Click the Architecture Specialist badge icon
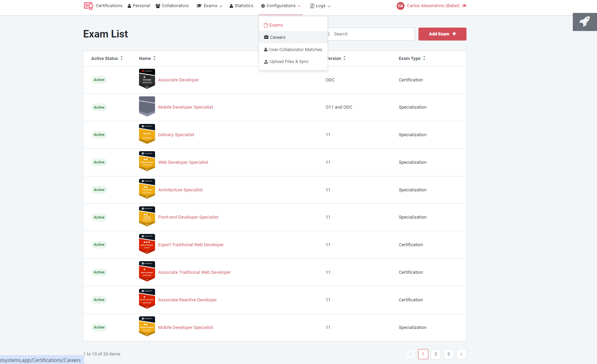 coord(147,189)
